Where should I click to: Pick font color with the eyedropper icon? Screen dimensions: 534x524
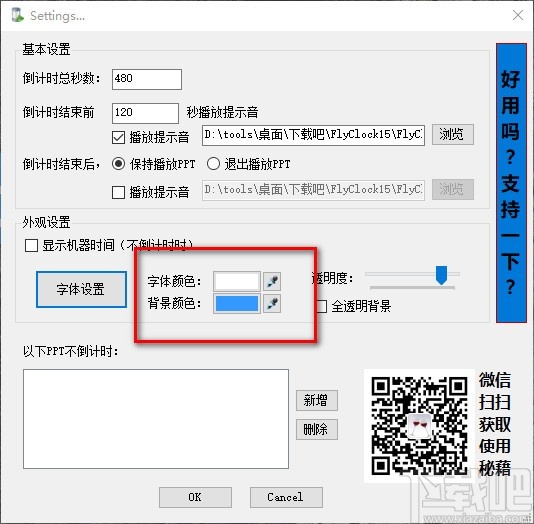[x=272, y=281]
